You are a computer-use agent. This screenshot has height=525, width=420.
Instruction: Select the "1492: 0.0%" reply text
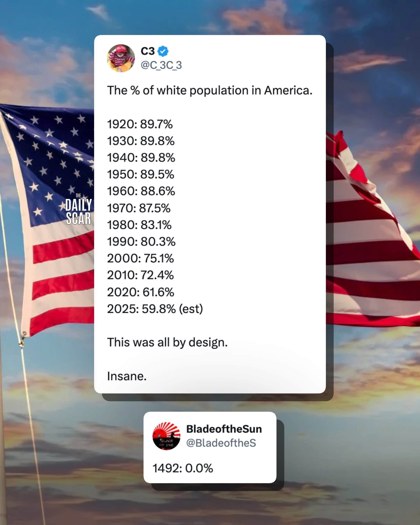[x=183, y=468]
